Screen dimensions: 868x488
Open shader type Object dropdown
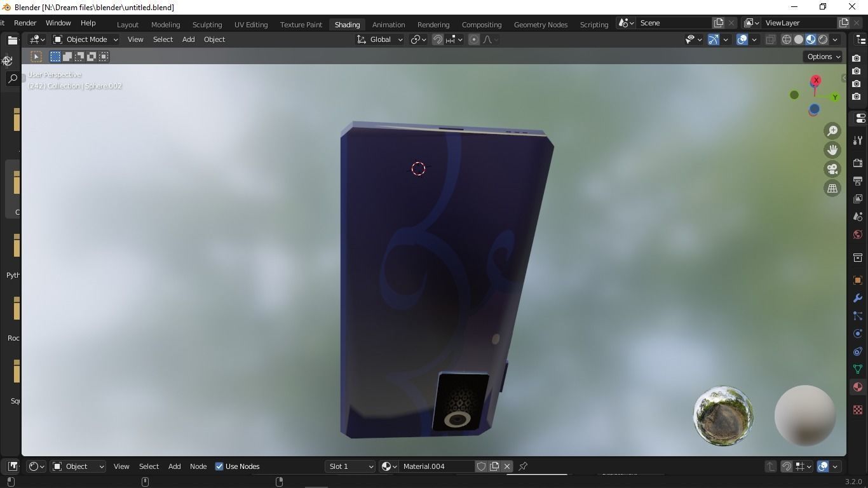[78, 466]
